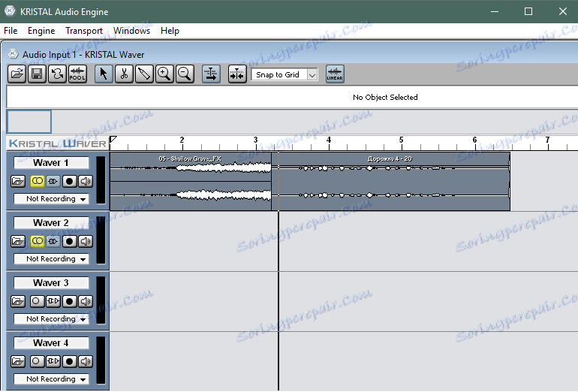Image resolution: width=578 pixels, height=392 pixels.
Task: Mute Waver 2 speaker icon
Action: (86, 241)
